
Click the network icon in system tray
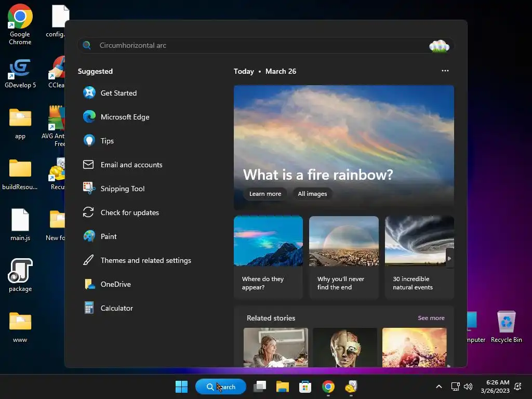pos(455,387)
